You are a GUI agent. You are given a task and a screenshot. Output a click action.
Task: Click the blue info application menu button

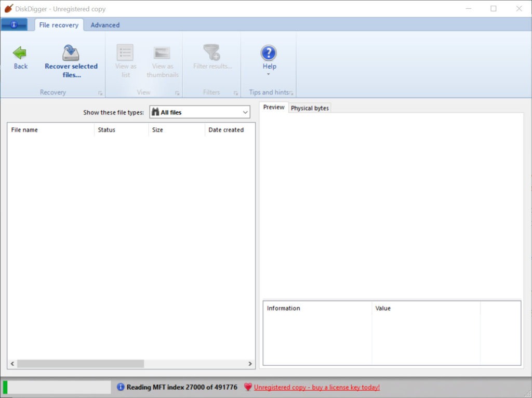(14, 25)
